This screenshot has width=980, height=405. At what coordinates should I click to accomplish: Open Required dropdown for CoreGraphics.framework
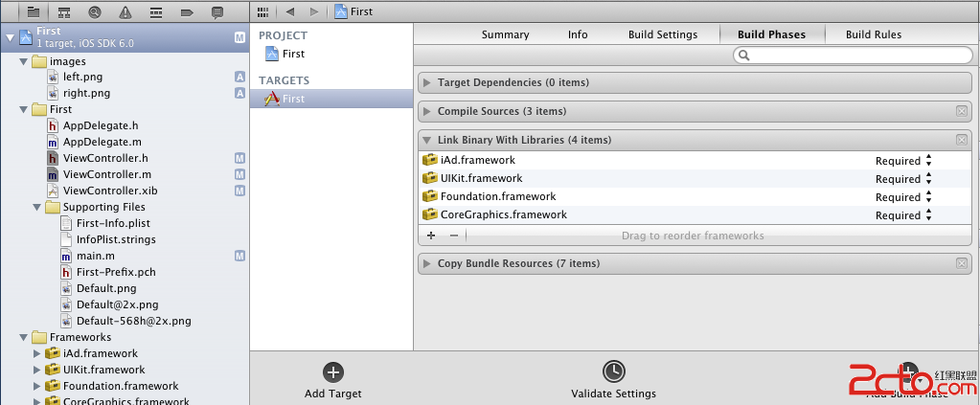click(x=928, y=215)
